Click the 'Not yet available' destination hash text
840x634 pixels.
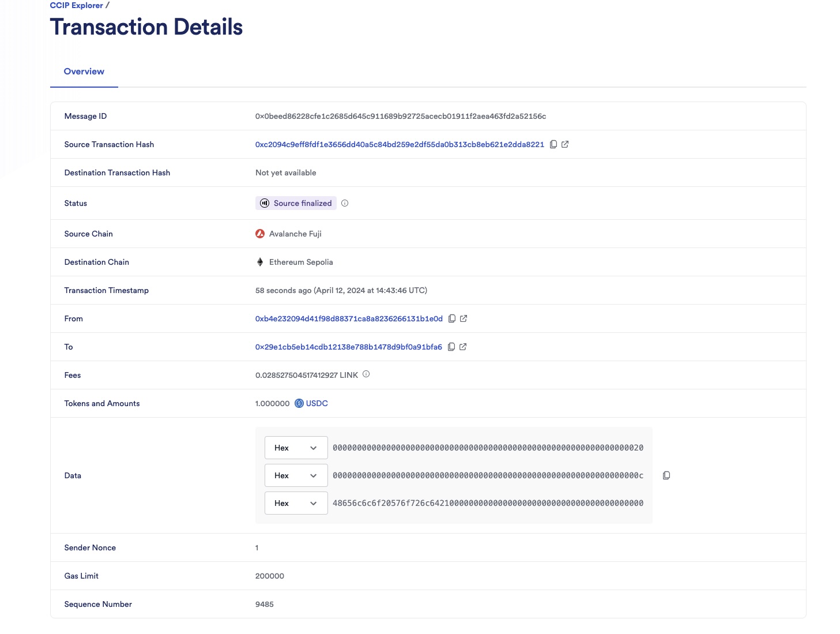click(x=286, y=172)
